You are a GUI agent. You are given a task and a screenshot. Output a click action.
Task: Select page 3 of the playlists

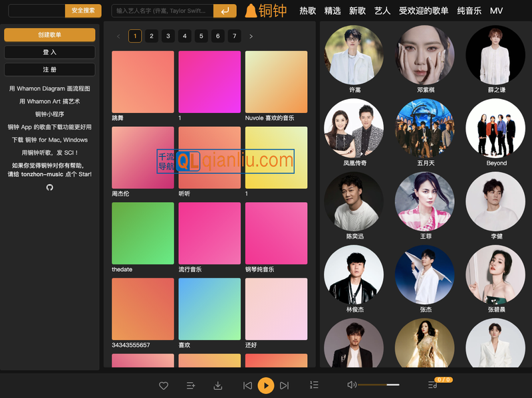(x=168, y=36)
